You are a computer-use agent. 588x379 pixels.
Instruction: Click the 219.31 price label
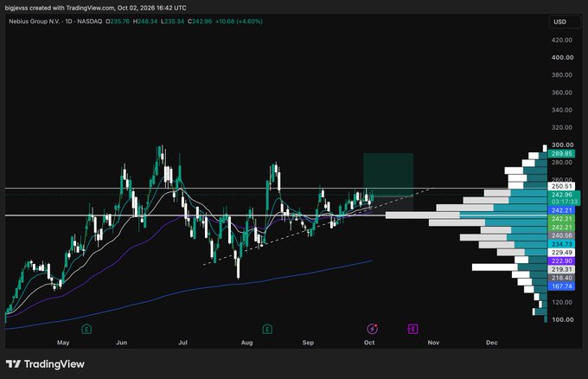pos(561,269)
